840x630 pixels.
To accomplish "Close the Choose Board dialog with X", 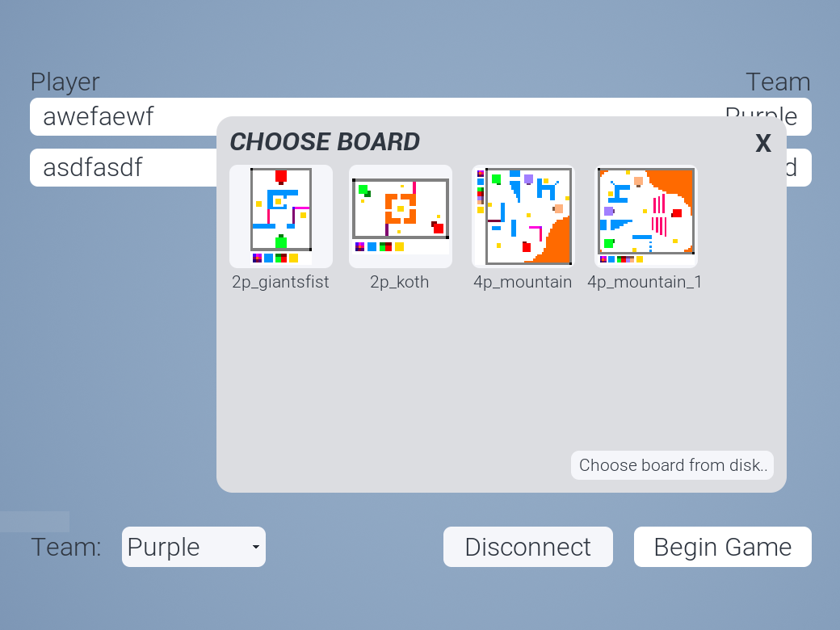I will pos(762,143).
